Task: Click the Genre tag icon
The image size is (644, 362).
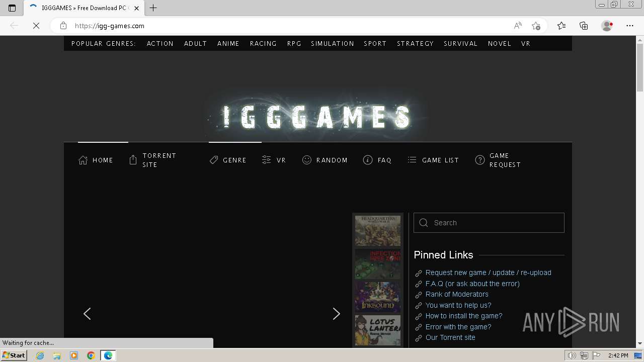Action: (214, 160)
